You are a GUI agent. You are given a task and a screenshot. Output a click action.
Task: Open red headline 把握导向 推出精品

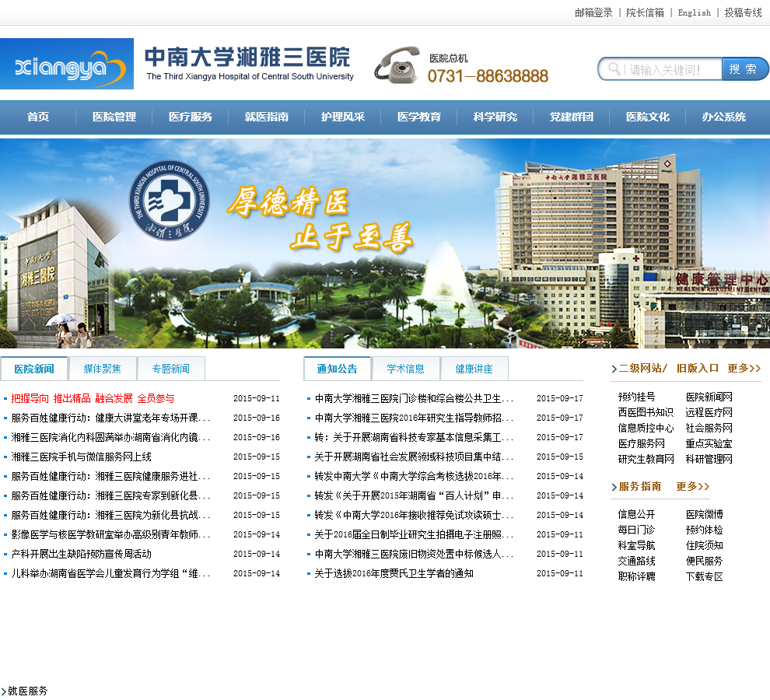(x=93, y=398)
